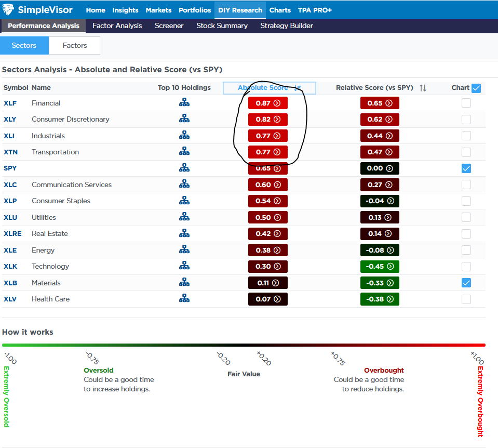Check the chart box for Technology
Screen dimensions: 498x448
pos(466,267)
